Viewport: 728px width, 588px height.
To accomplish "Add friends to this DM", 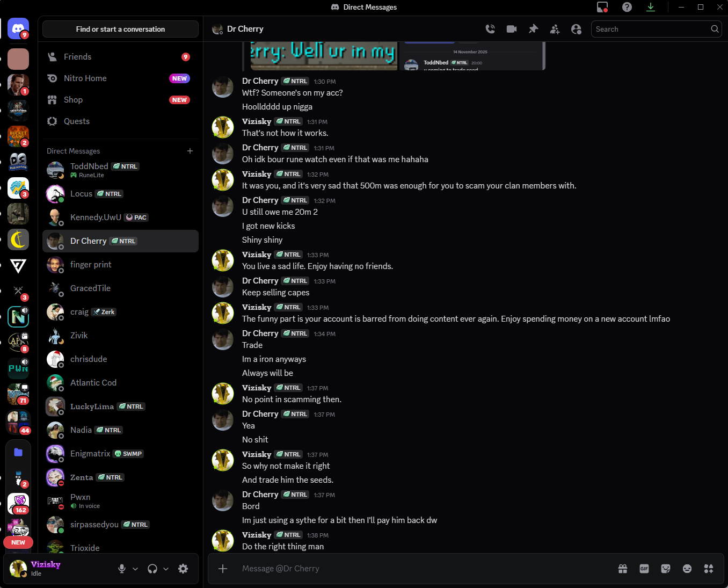I will point(555,29).
